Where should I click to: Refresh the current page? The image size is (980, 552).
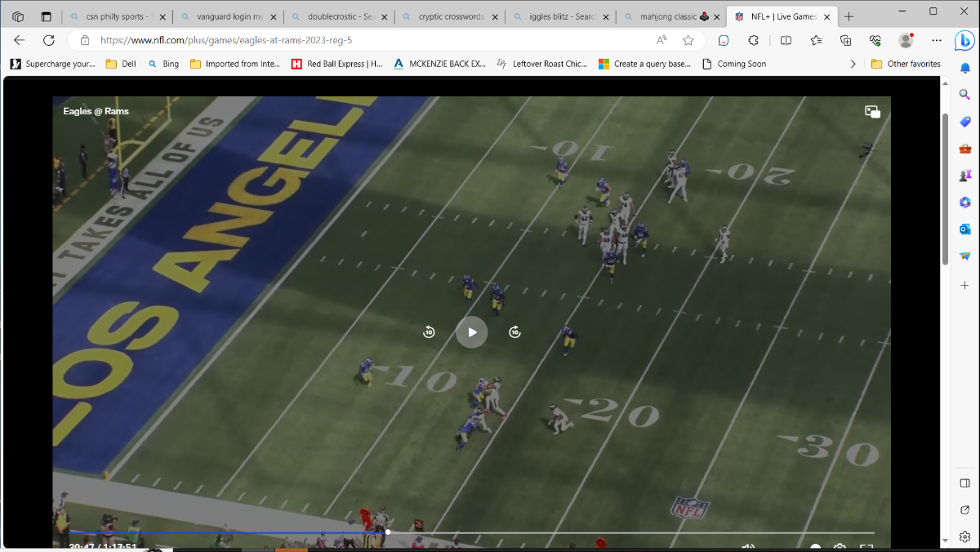coord(48,40)
